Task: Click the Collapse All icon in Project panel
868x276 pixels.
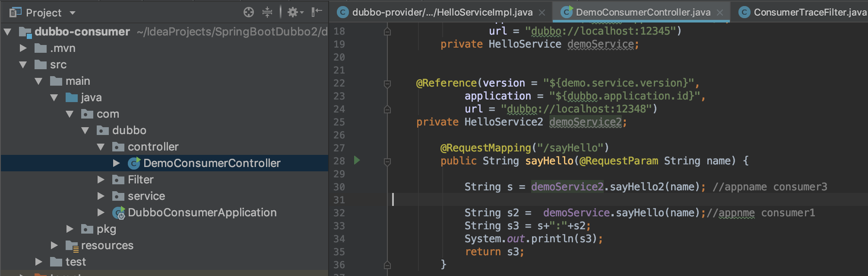Action: click(267, 12)
